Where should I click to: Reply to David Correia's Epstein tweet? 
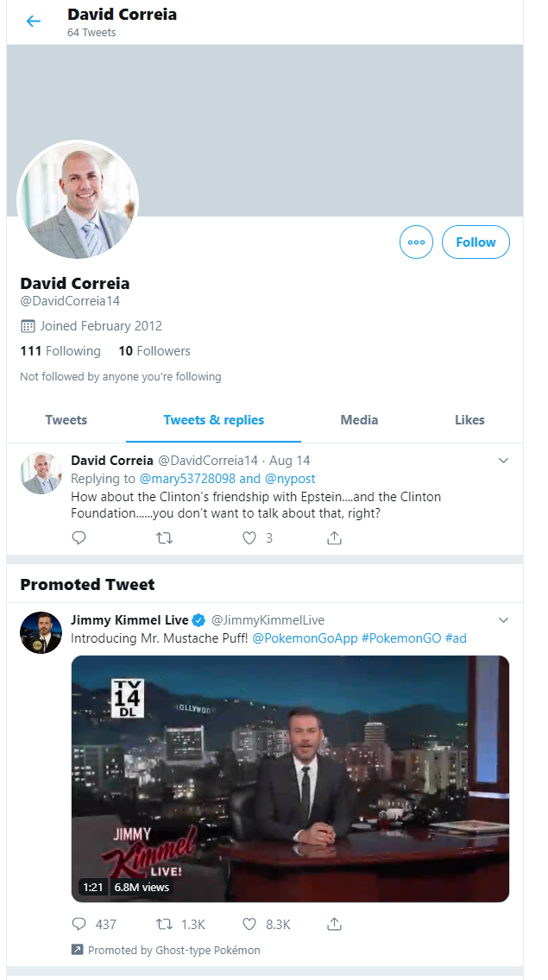79,537
